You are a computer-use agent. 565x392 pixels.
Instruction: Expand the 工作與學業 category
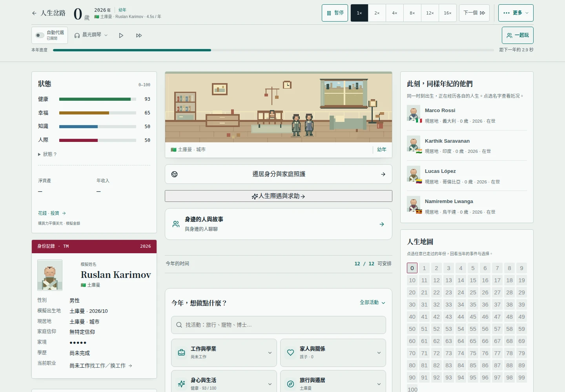(x=224, y=353)
